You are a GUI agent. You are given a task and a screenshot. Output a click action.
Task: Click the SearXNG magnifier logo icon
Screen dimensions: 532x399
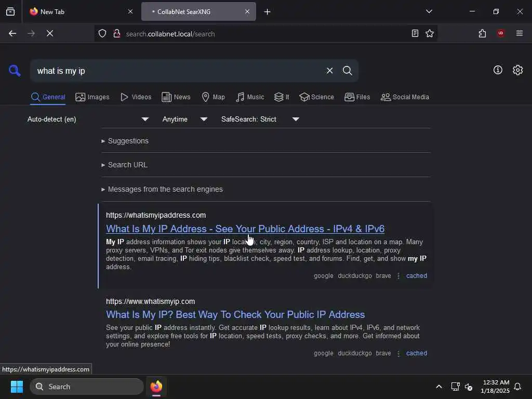(x=15, y=71)
